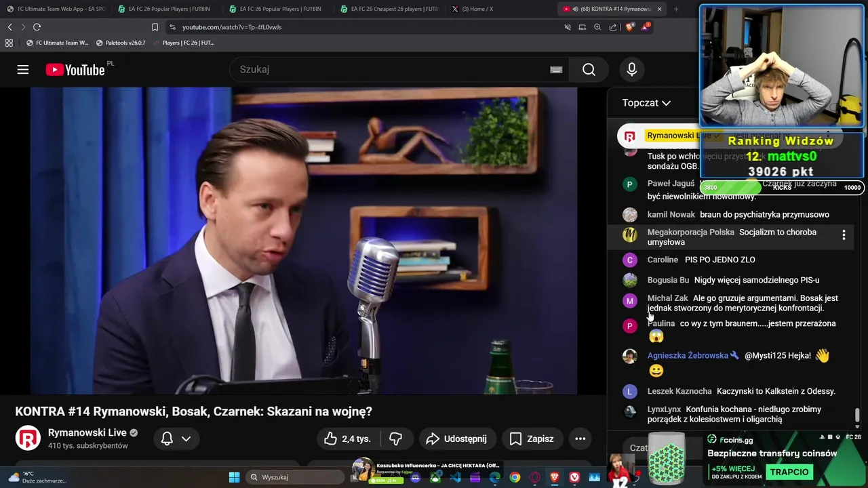Click the Wyszukaj taskbar search box
The width and height of the screenshot is (868, 488).
[296, 477]
